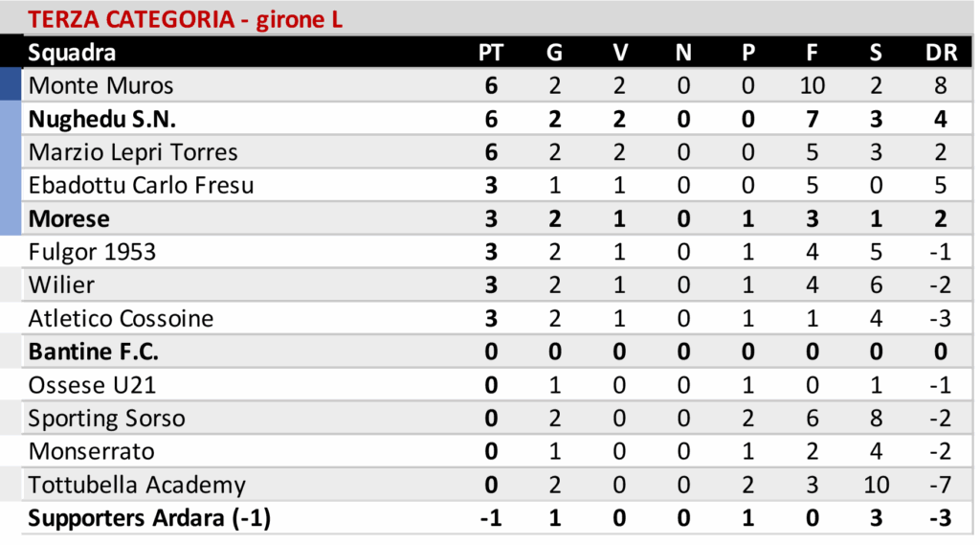Click the Sporting Sorso team name
Image resolution: width=980 pixels, height=545 pixels.
point(107,418)
